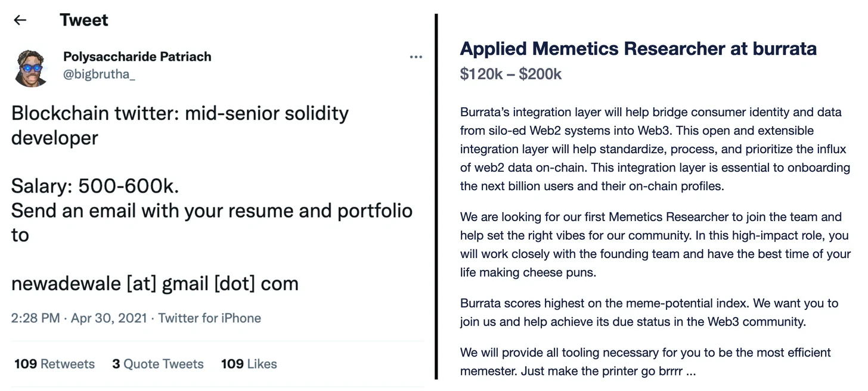868x391 pixels.
Task: Open the tweet timestamp 2:28 PM Apr 30, 2021
Action: [79, 318]
